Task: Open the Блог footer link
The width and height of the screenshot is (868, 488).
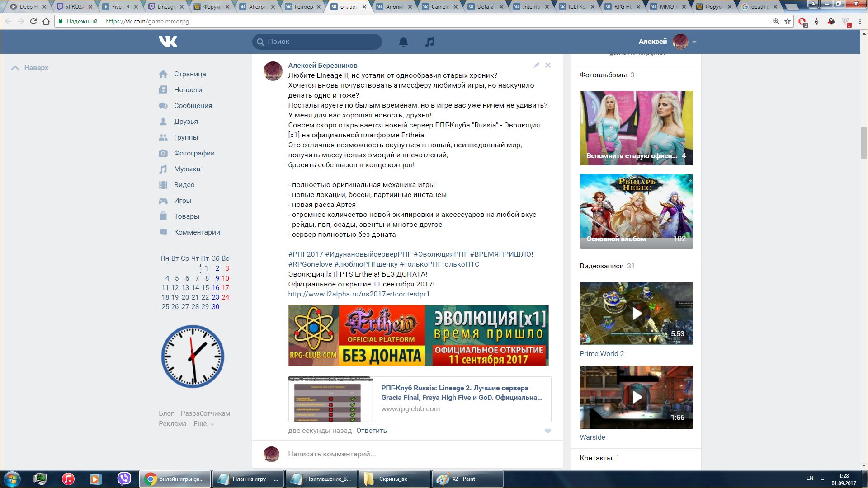Action: (x=166, y=413)
